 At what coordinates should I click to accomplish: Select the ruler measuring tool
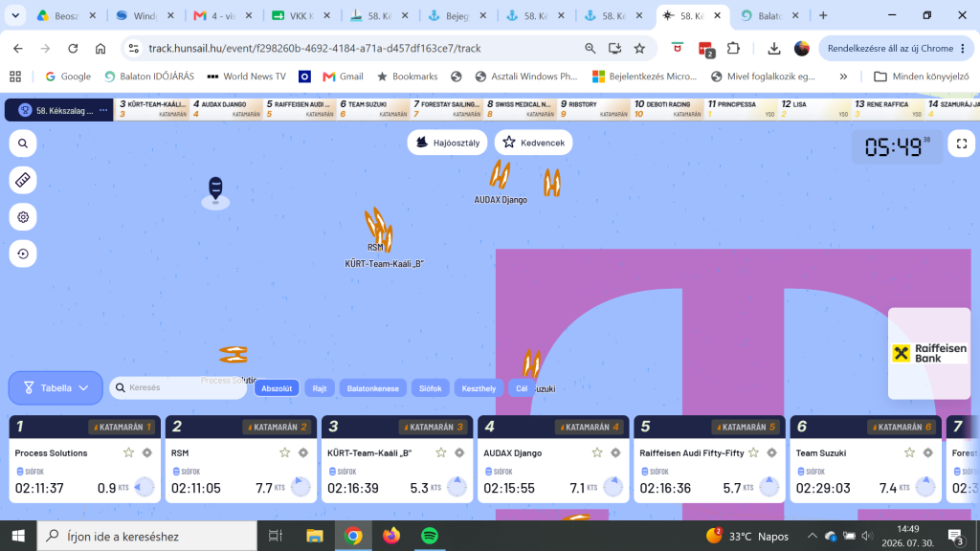pyautogui.click(x=23, y=180)
